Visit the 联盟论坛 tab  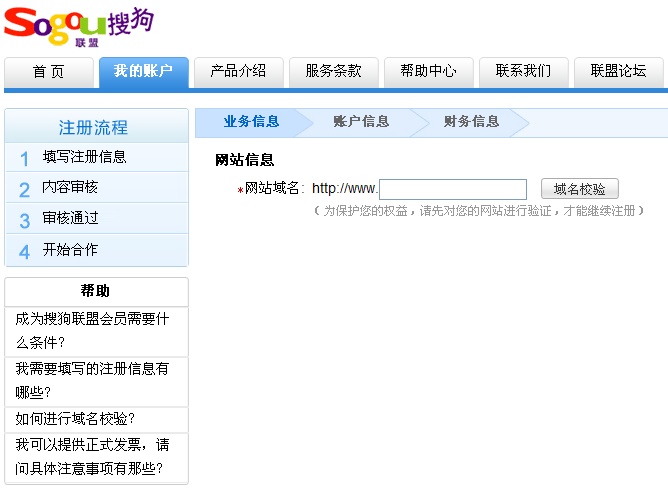(x=618, y=72)
